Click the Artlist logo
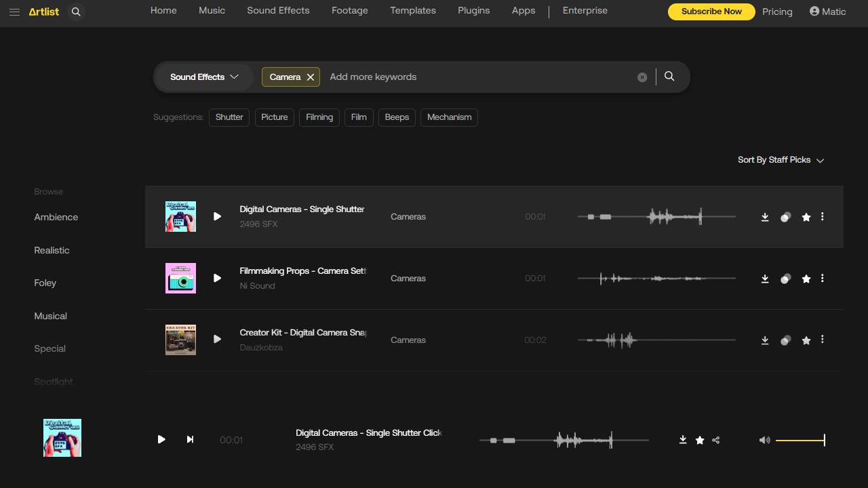 44,12
